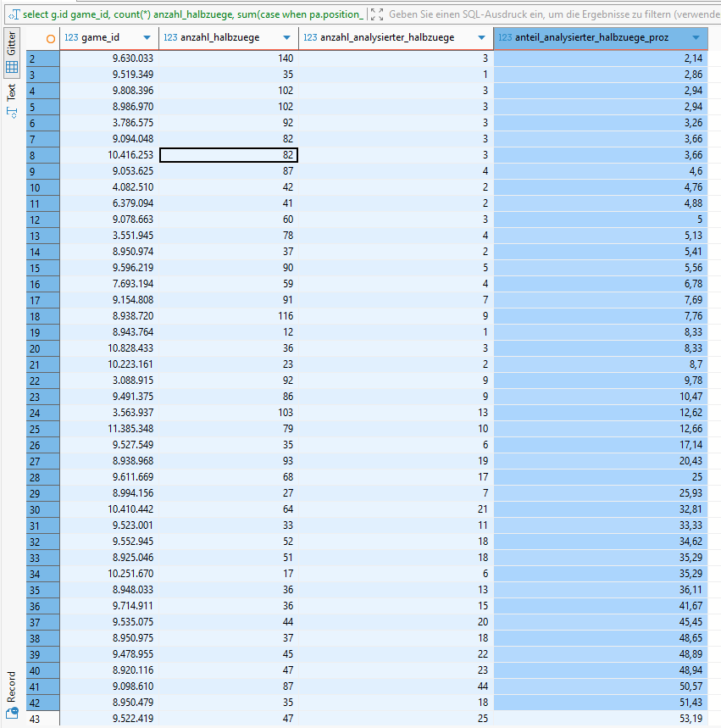Open anzahl_analysierter_halbzuege column dropdown arrow
This screenshot has height=728, width=721.
pyautogui.click(x=482, y=38)
